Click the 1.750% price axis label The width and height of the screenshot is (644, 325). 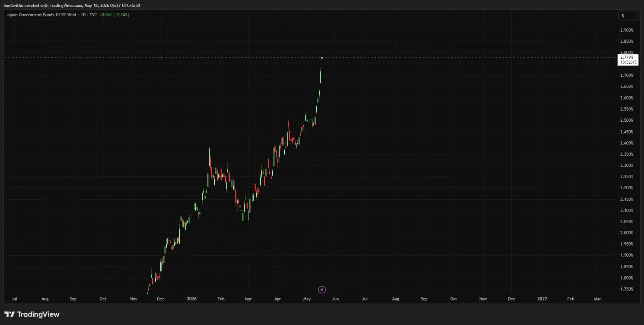(626, 289)
